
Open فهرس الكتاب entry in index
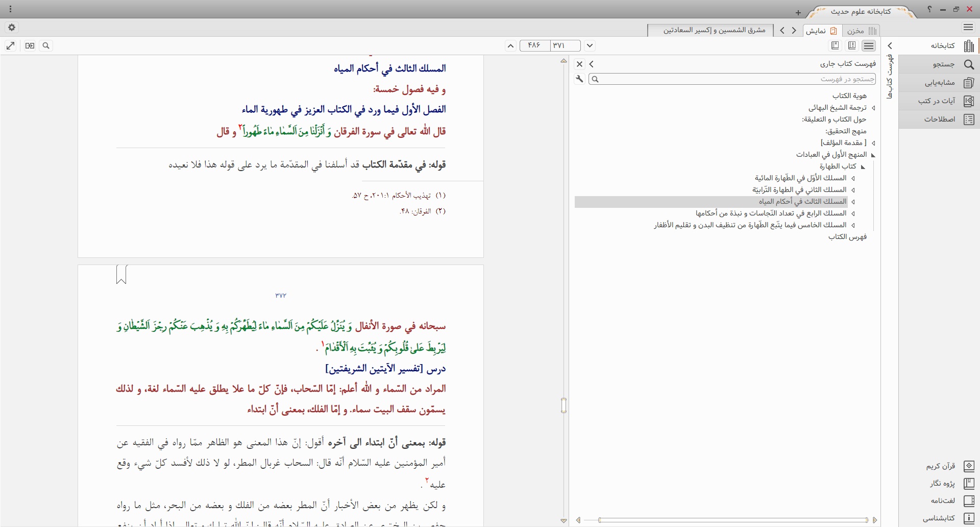click(847, 237)
